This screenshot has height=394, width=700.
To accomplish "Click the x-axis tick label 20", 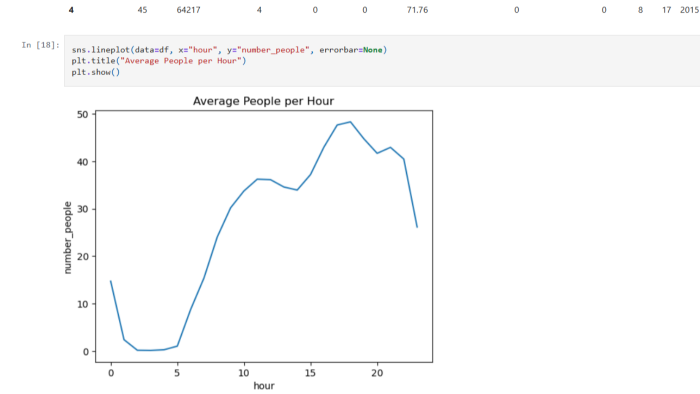I will 377,373.
